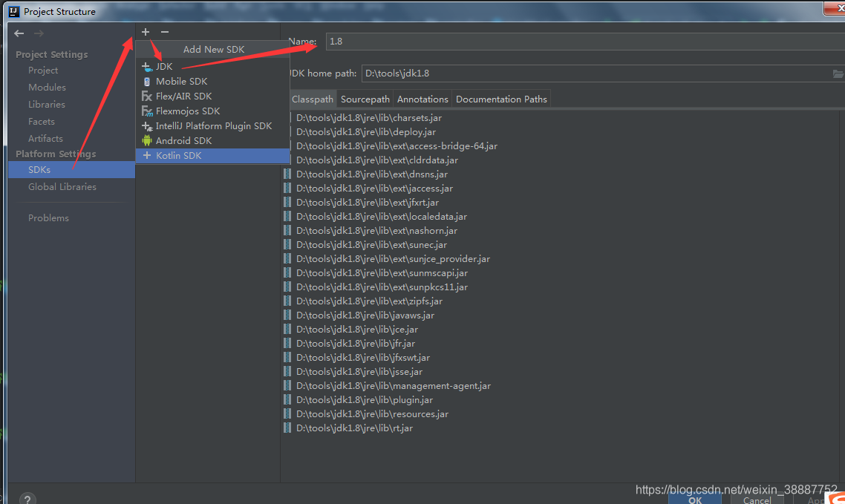Select jfr.jar classpath entry
Viewport: 845px width, 504px height.
356,344
